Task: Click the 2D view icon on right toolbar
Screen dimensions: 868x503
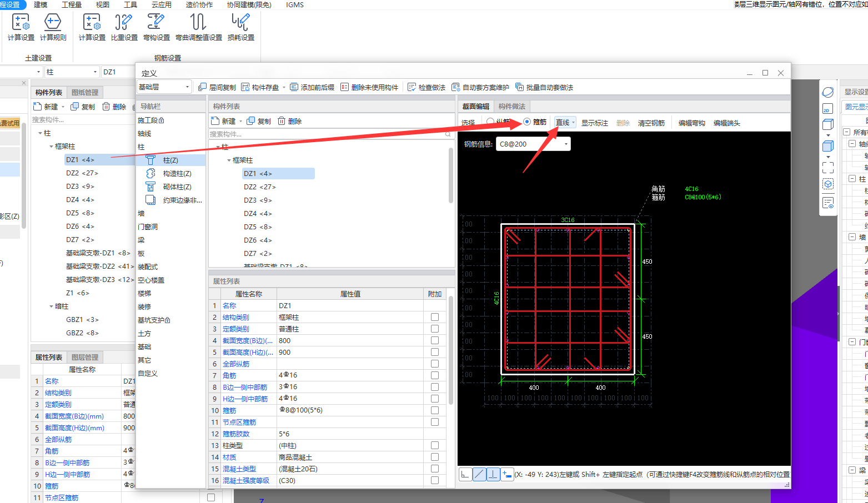Action: [x=827, y=109]
